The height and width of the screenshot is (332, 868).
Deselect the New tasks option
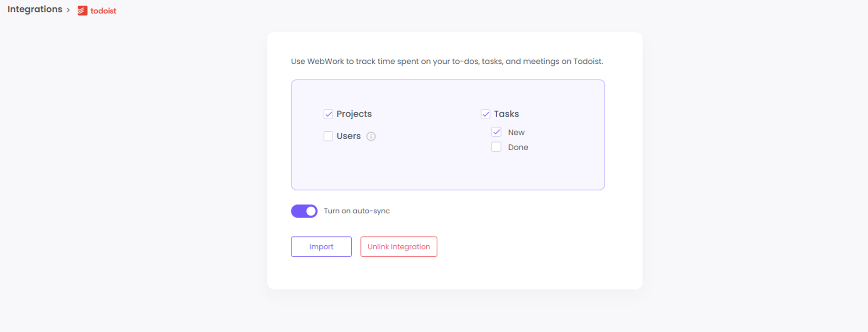tap(496, 132)
